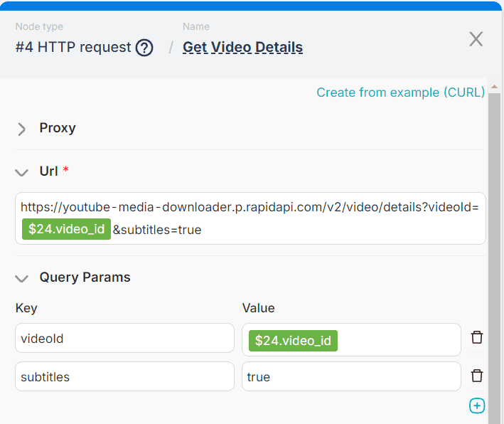
Task: Delete the videoId query parameter row
Action: 477,337
